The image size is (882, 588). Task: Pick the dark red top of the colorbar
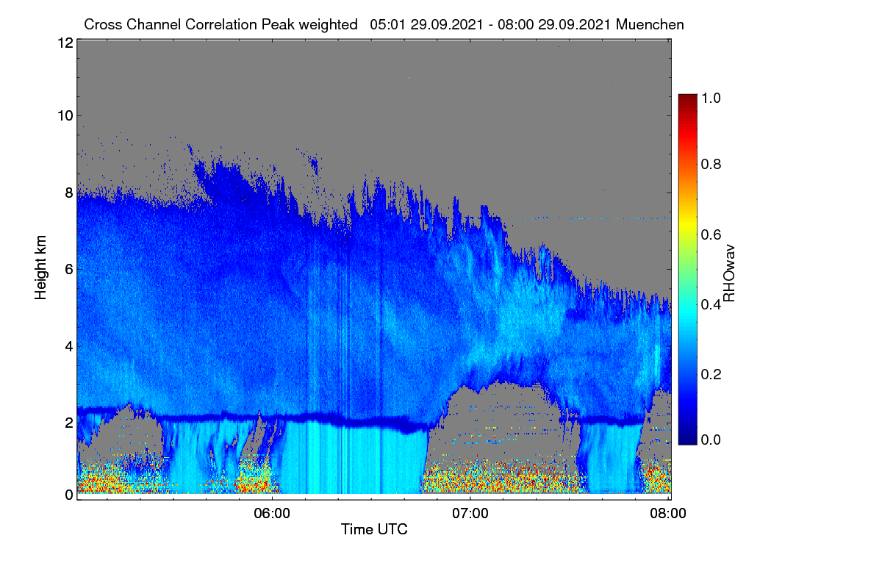pos(687,99)
